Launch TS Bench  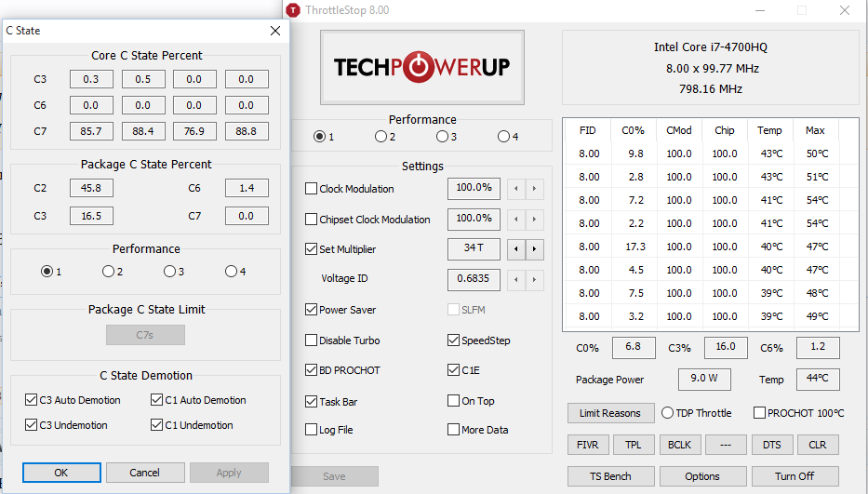610,476
